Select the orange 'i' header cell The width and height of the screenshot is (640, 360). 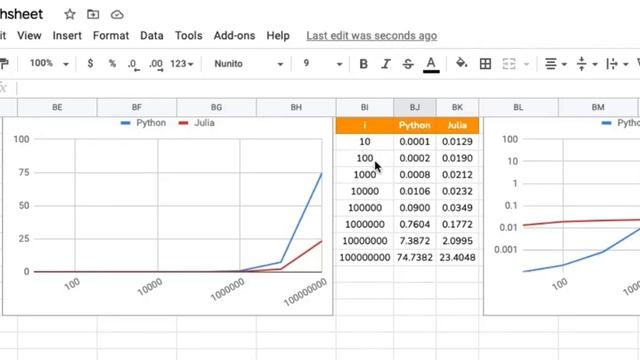[x=364, y=125]
